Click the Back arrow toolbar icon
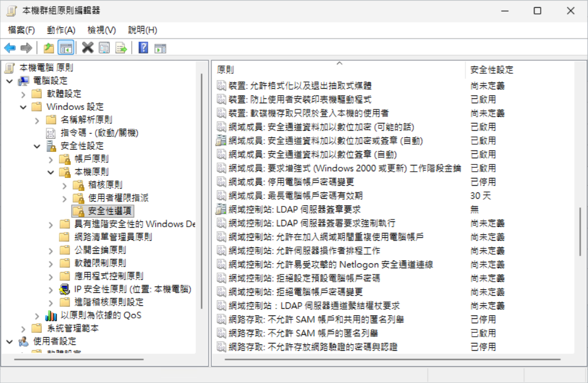 tap(10, 48)
